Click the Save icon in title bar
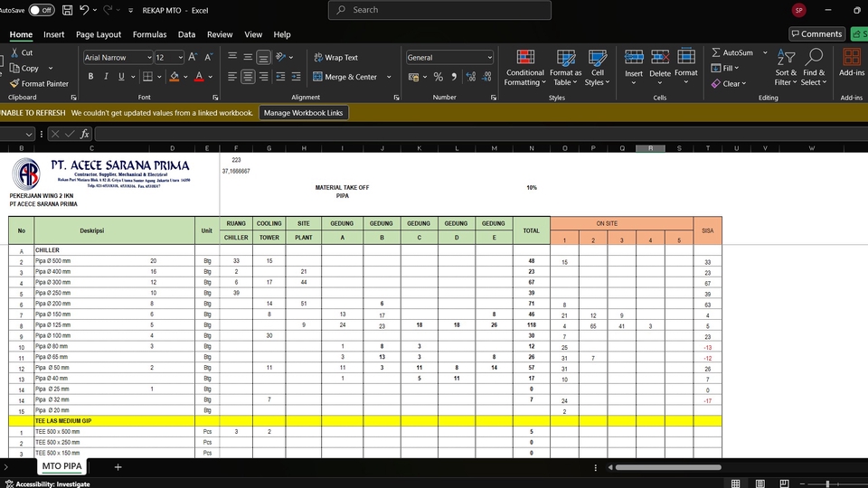The height and width of the screenshot is (488, 868). click(67, 10)
